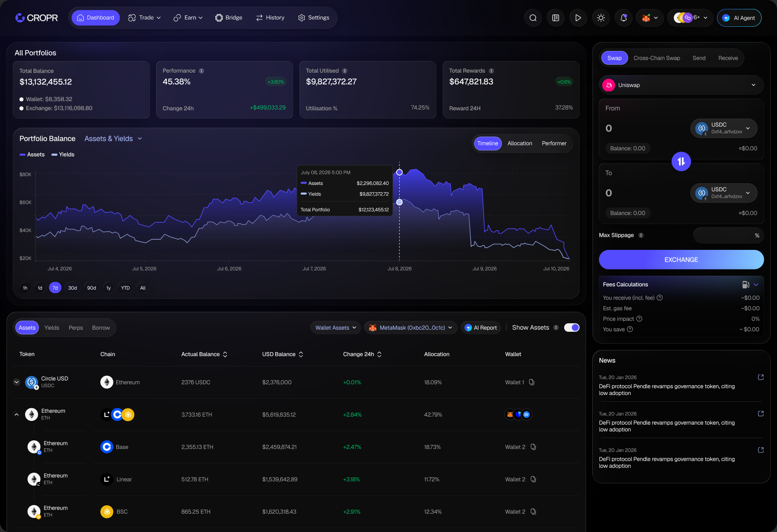Image resolution: width=777 pixels, height=532 pixels.
Task: Open notifications via the bell icon
Action: tap(623, 18)
